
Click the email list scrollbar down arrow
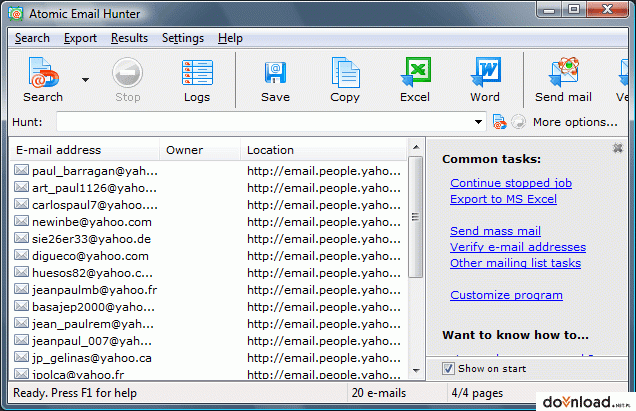click(x=416, y=370)
